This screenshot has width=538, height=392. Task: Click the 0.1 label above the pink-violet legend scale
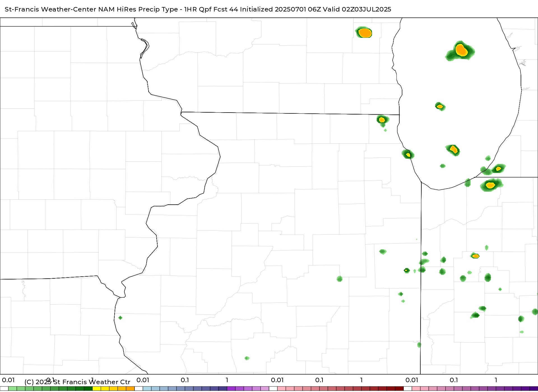point(454,380)
